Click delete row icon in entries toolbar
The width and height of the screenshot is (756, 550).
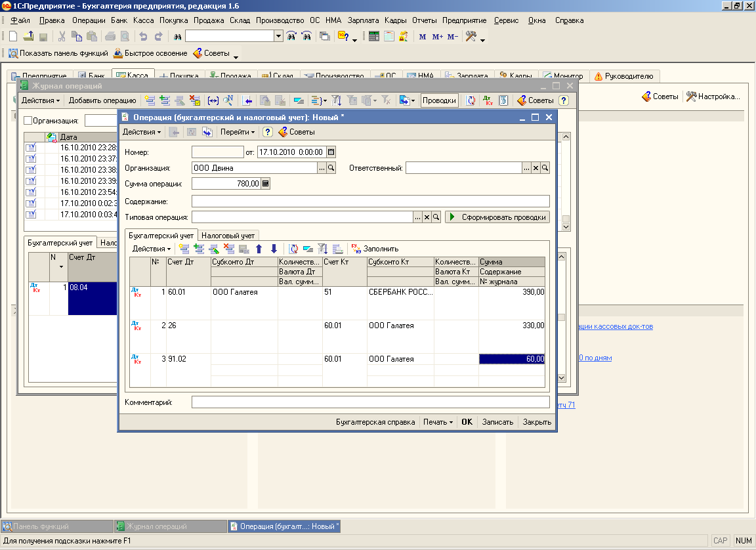coord(229,249)
